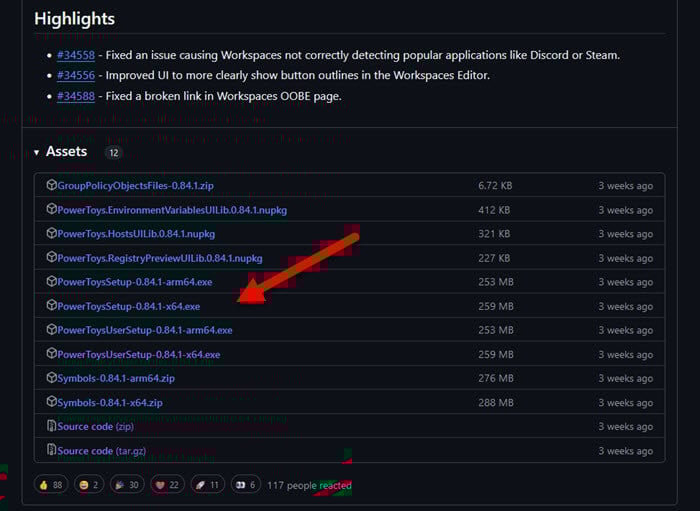Click the 117 people reacted text
Screen dimensions: 700x511
tap(309, 486)
